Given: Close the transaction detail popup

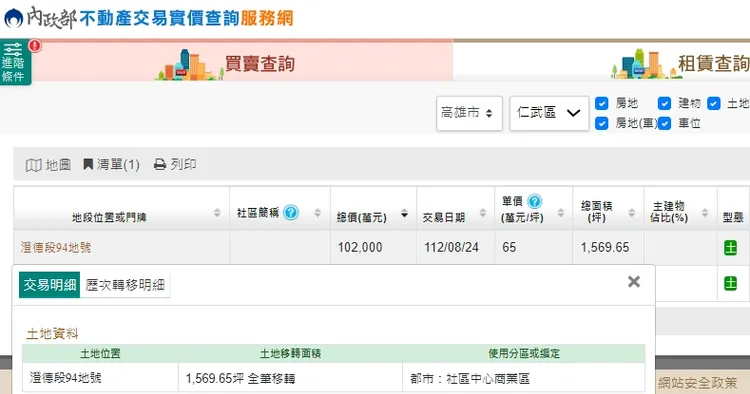Looking at the screenshot, I should coord(634,282).
